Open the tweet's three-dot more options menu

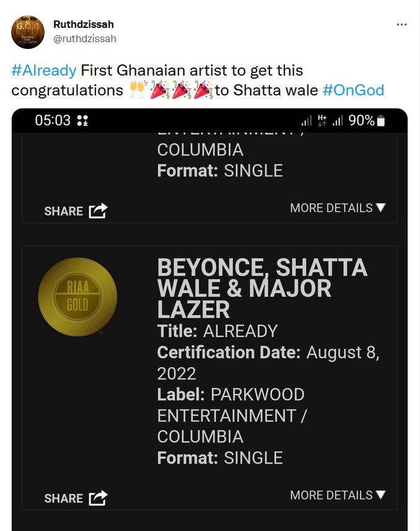click(x=401, y=24)
